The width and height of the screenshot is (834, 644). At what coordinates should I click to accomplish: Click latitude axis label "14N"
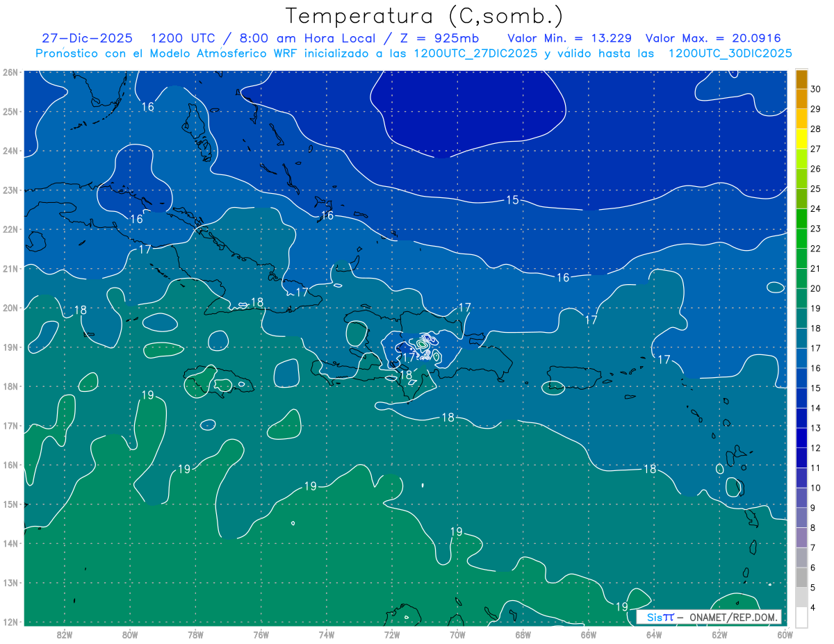click(10, 543)
